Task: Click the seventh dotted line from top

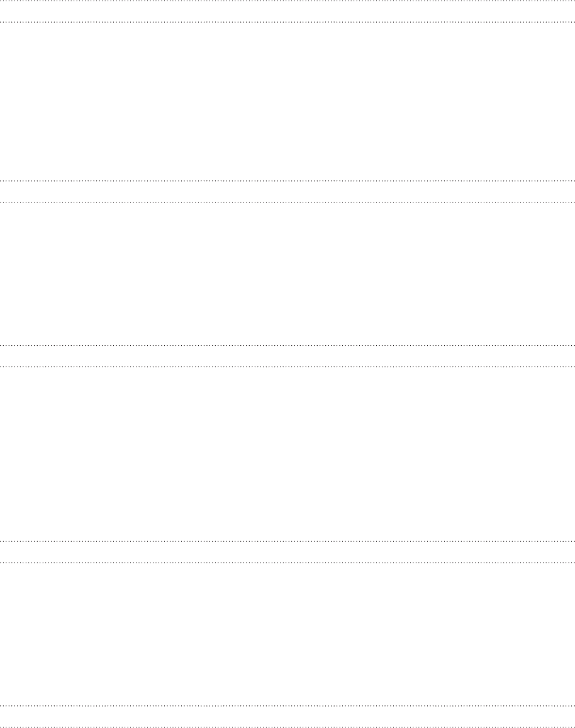Action: click(287, 541)
